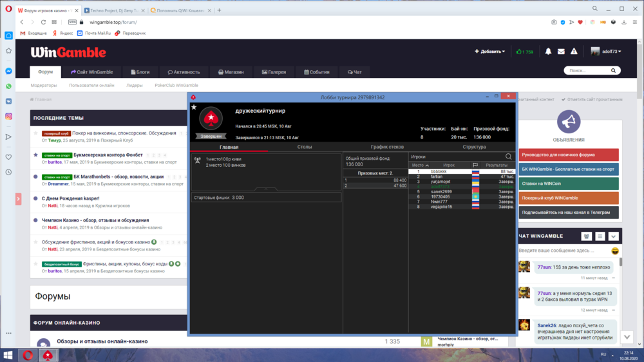Switch to the Столы tab
Screen dimensions: 644x362
(305, 147)
